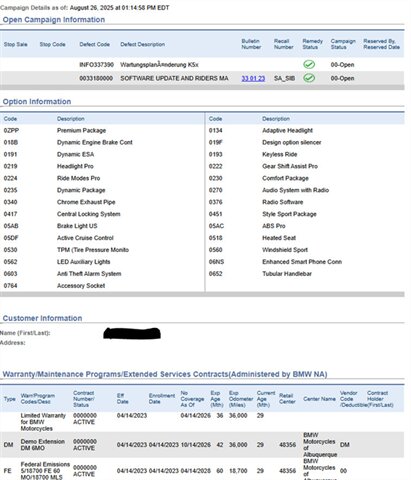
Task: Click the SA_SIB recall number cell
Action: [x=284, y=78]
